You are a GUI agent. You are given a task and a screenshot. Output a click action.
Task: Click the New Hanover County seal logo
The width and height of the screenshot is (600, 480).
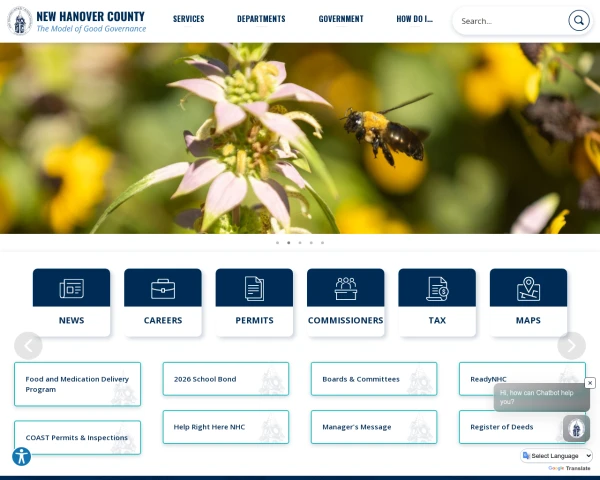(20, 21)
